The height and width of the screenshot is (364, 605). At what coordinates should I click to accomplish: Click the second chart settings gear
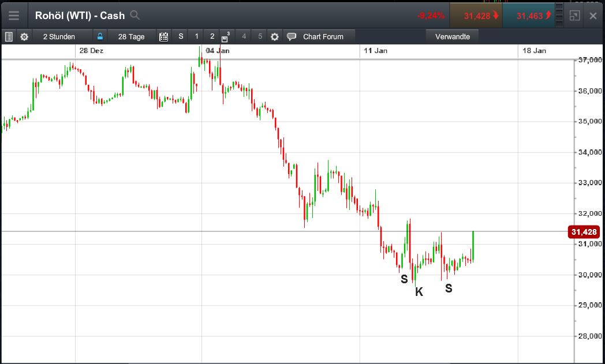[274, 36]
